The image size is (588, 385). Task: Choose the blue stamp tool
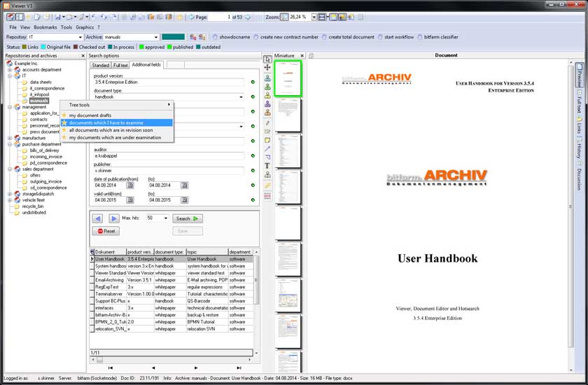tap(267, 78)
